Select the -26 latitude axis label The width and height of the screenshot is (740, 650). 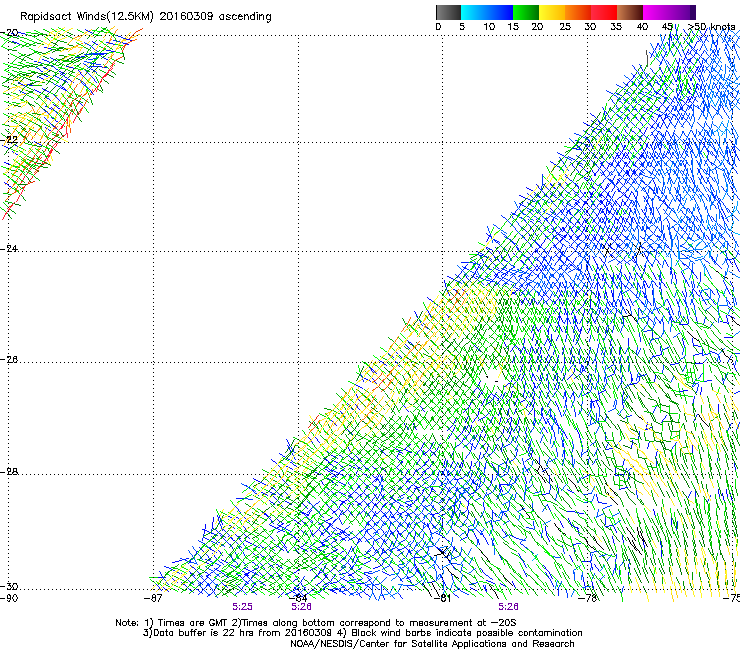[9, 360]
